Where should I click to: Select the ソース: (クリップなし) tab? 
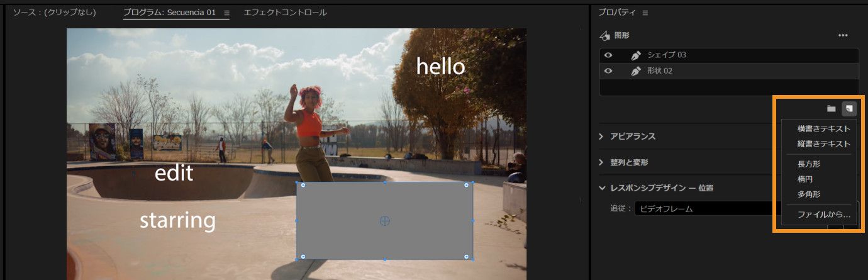(x=54, y=13)
